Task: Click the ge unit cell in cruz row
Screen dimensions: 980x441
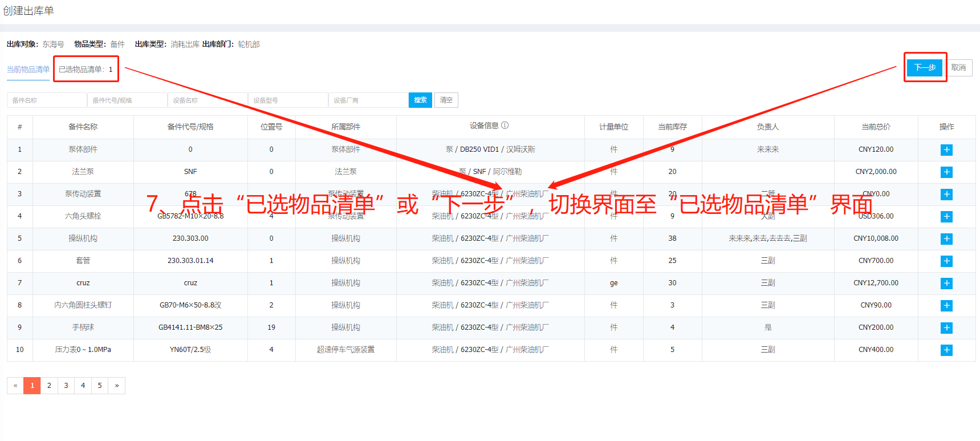Action: (x=613, y=283)
